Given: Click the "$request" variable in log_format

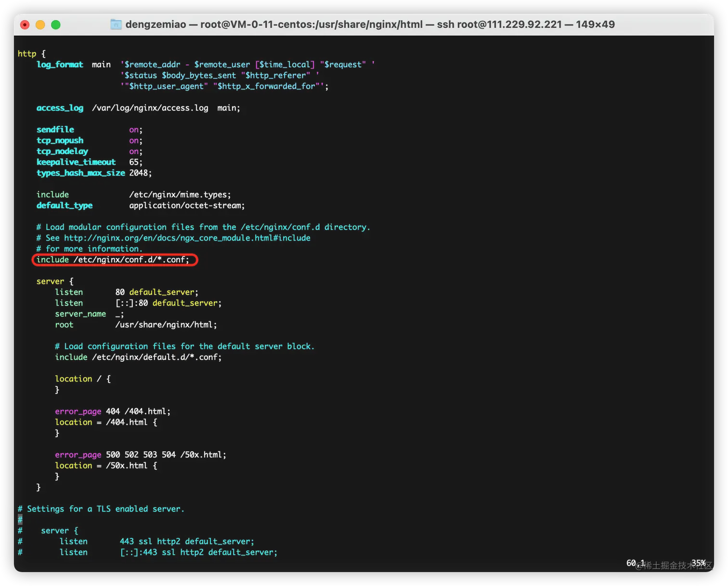Looking at the screenshot, I should coord(343,64).
